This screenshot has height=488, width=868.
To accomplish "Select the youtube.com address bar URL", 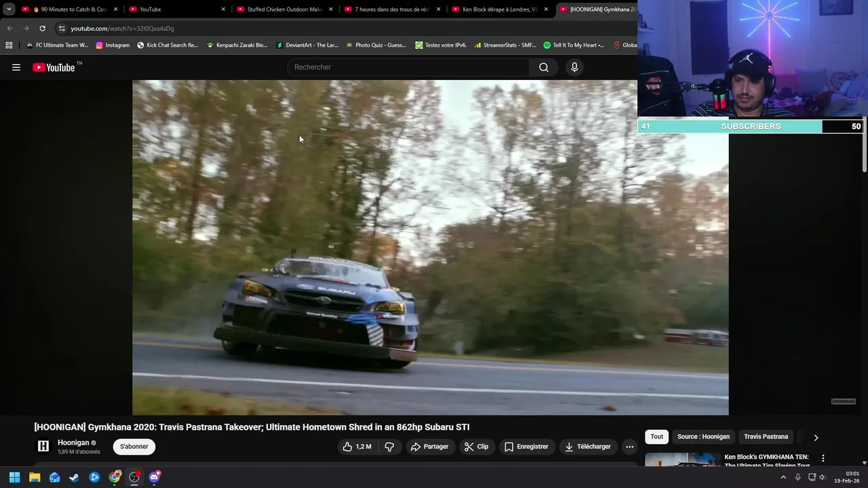I will [x=122, y=28].
